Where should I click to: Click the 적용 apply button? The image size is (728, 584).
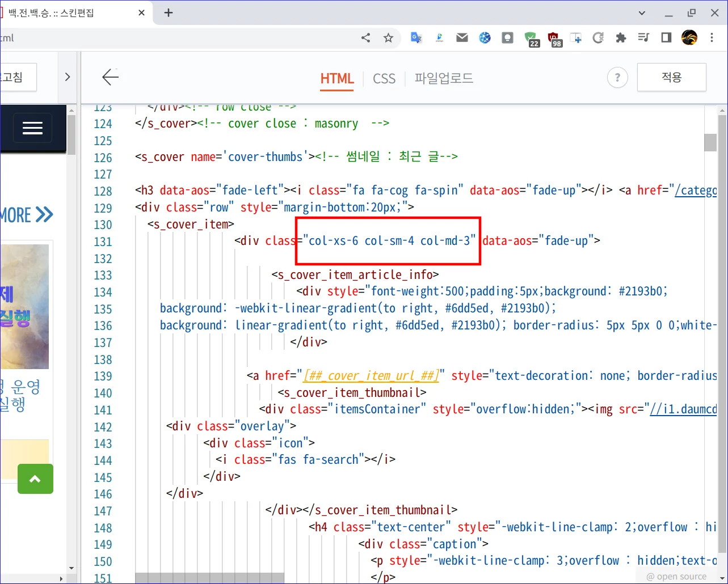(672, 77)
